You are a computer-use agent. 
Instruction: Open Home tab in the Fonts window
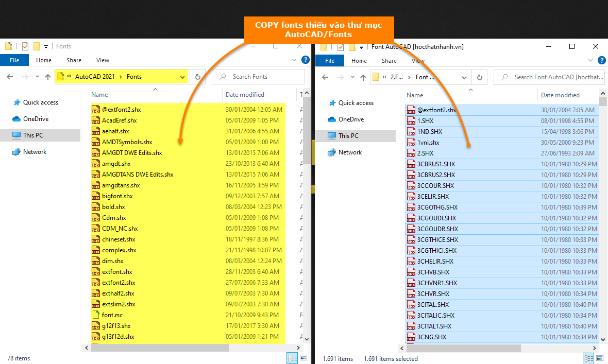[x=43, y=60]
